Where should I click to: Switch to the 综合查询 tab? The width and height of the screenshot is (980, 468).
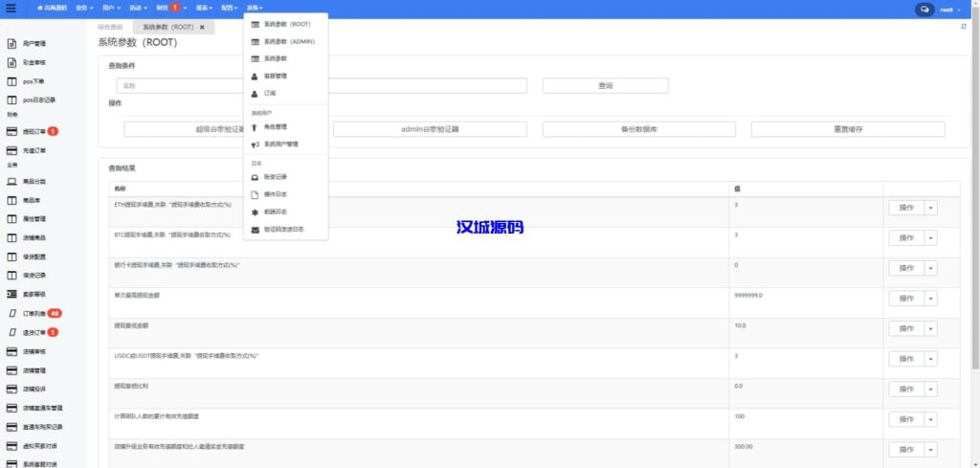click(110, 27)
